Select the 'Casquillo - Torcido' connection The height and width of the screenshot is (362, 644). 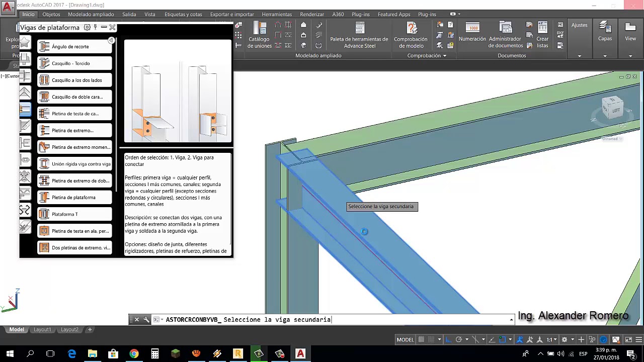coord(74,63)
